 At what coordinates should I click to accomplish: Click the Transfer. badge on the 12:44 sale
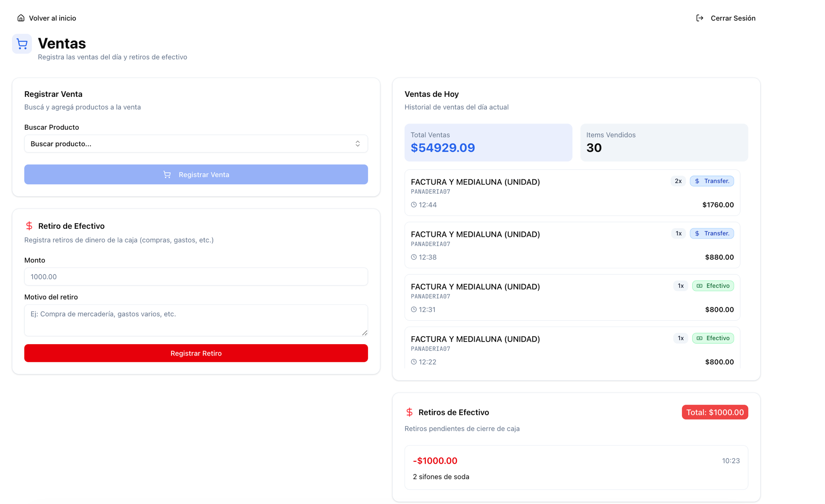(712, 181)
